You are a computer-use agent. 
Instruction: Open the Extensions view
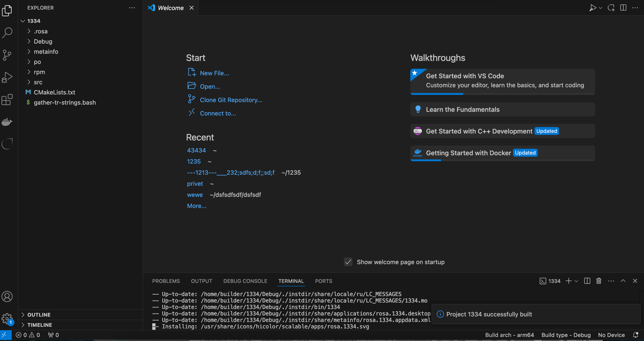point(7,100)
